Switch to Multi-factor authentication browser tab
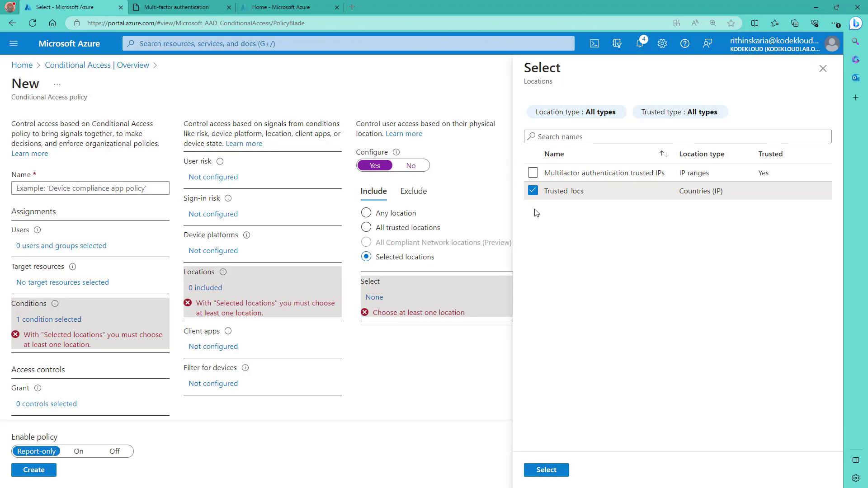868x488 pixels. point(176,7)
